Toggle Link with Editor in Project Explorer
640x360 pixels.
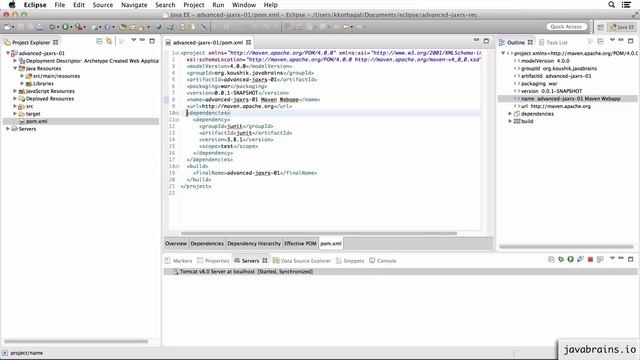109,41
